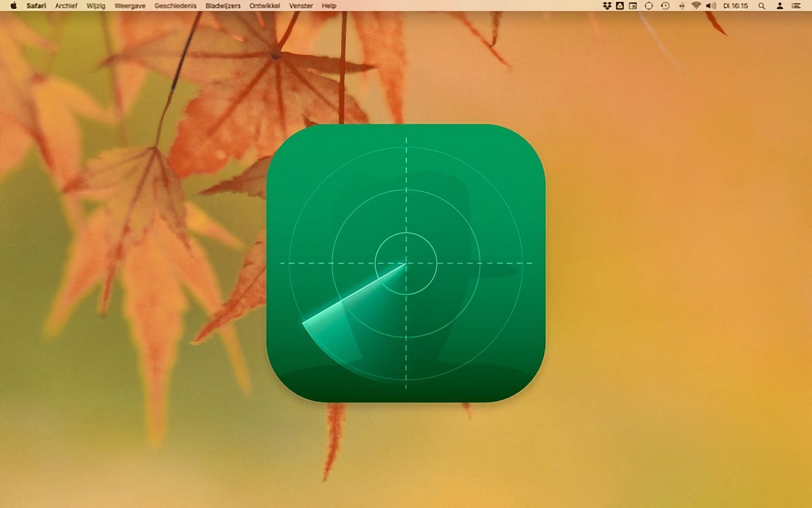Open the Weergave menu
This screenshot has height=508, width=812.
click(129, 6)
